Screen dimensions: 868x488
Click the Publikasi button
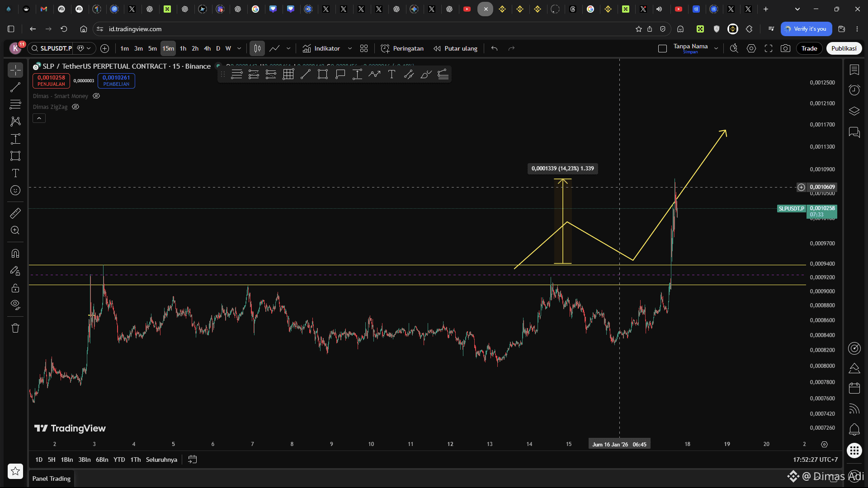coord(844,48)
